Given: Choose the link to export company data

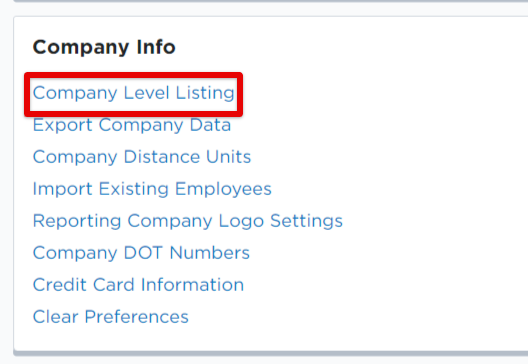Looking at the screenshot, I should [x=132, y=125].
